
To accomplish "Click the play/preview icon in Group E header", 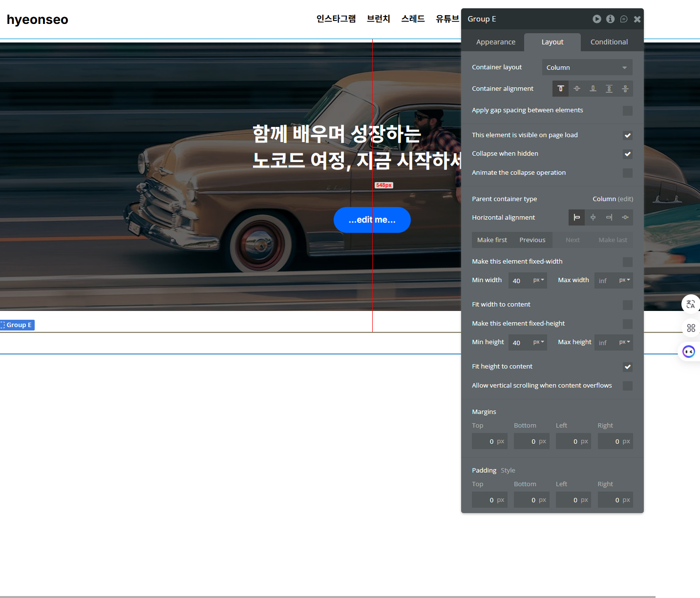I will tap(596, 19).
